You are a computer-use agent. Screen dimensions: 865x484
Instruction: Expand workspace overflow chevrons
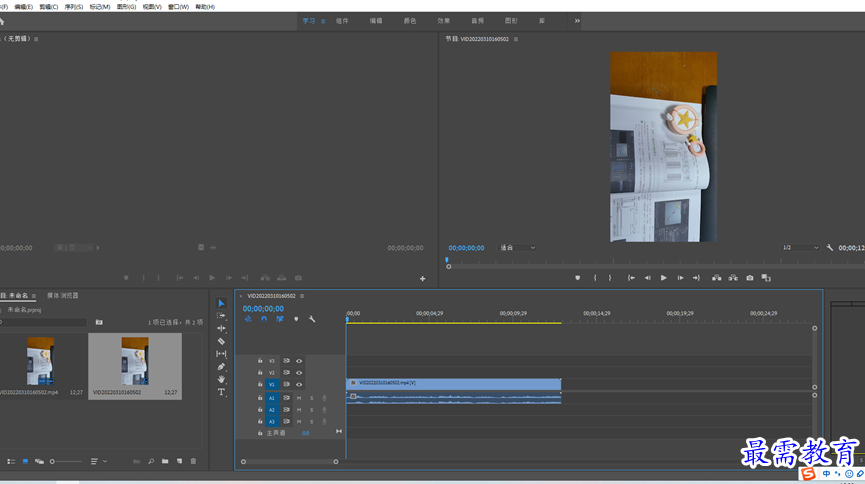(x=577, y=21)
